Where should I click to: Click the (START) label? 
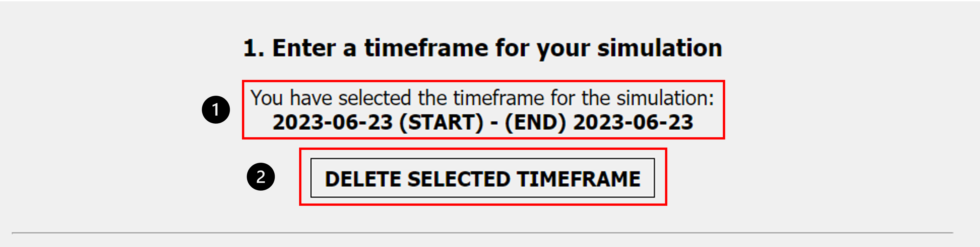(441, 122)
